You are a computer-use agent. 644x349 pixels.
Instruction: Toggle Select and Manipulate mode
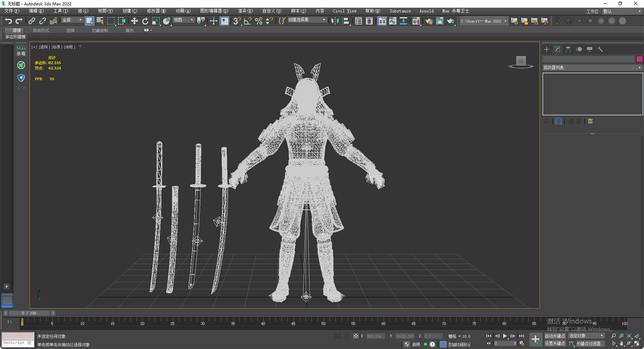pyautogui.click(x=213, y=21)
